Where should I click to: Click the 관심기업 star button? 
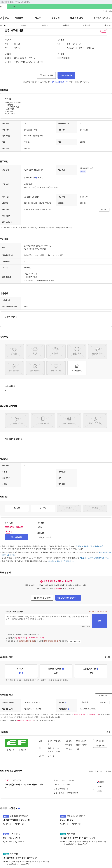(10, 750)
